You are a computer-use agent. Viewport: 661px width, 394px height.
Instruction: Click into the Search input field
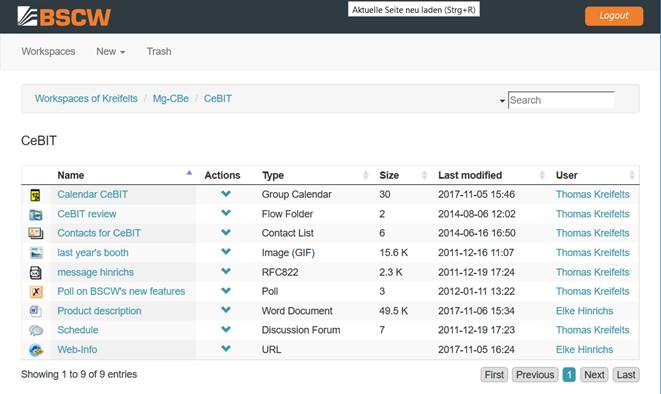pos(561,100)
